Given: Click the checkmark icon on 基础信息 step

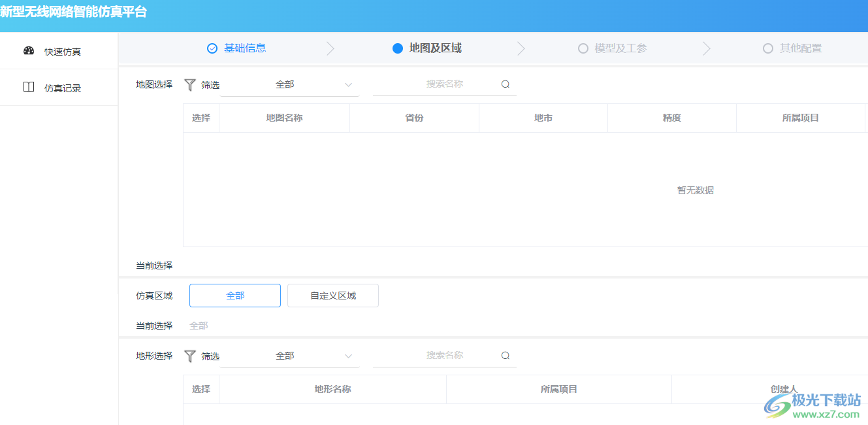Looking at the screenshot, I should click(x=212, y=48).
